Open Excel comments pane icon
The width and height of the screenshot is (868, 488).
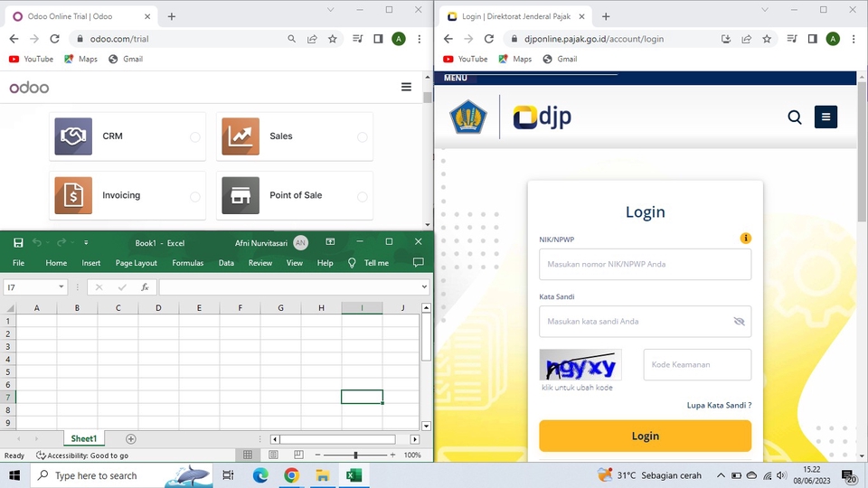tap(419, 262)
